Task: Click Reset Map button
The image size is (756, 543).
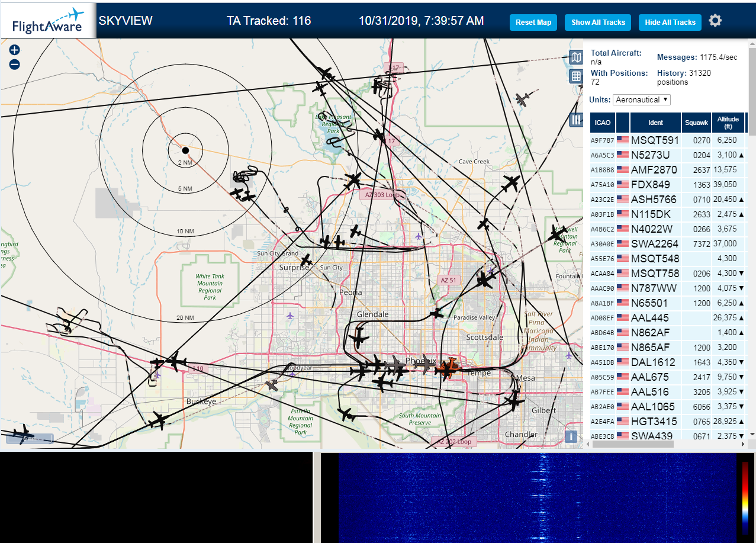Action: pyautogui.click(x=533, y=23)
